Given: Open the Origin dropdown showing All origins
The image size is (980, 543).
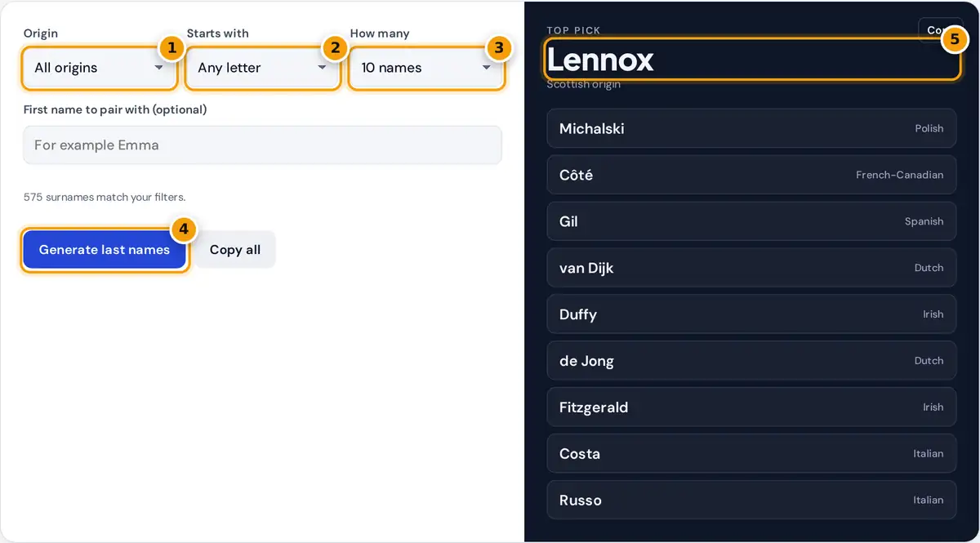Looking at the screenshot, I should [x=99, y=68].
